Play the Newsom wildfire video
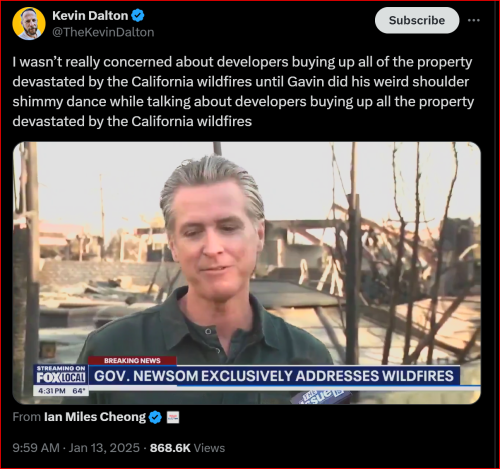The width and height of the screenshot is (500, 469). [247, 273]
